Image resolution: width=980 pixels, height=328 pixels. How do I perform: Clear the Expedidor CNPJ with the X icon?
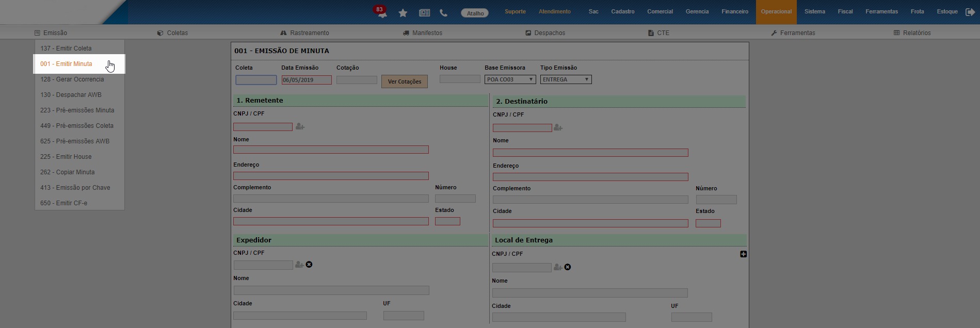[x=309, y=265]
